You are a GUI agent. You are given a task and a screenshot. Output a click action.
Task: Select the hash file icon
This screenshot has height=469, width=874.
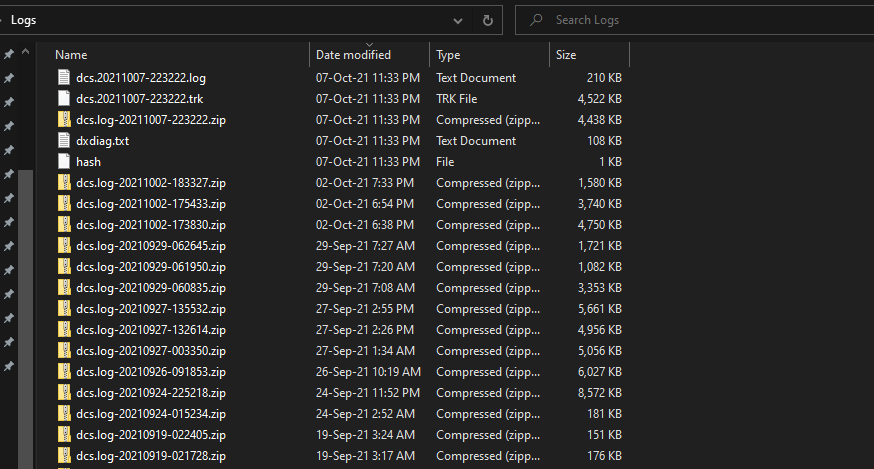64,162
